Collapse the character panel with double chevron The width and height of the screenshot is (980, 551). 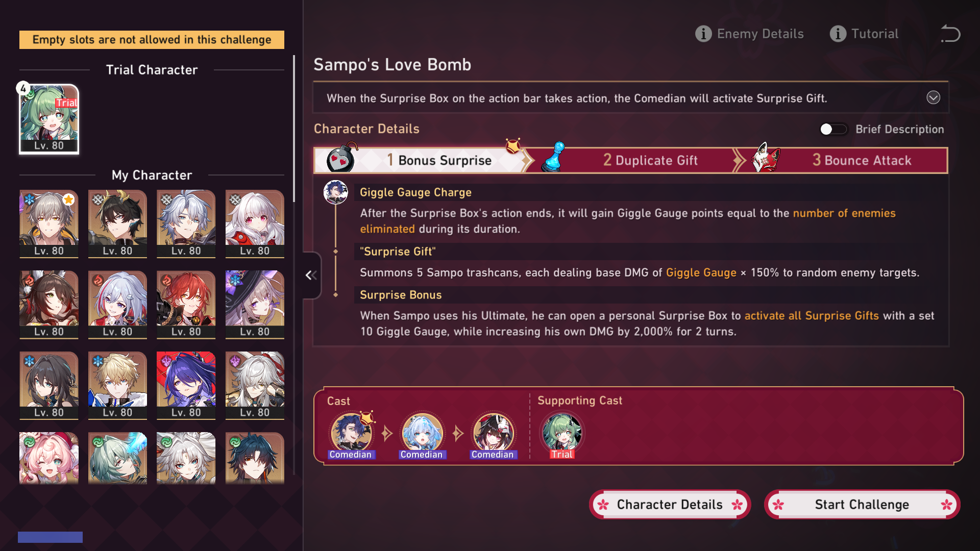pyautogui.click(x=311, y=275)
